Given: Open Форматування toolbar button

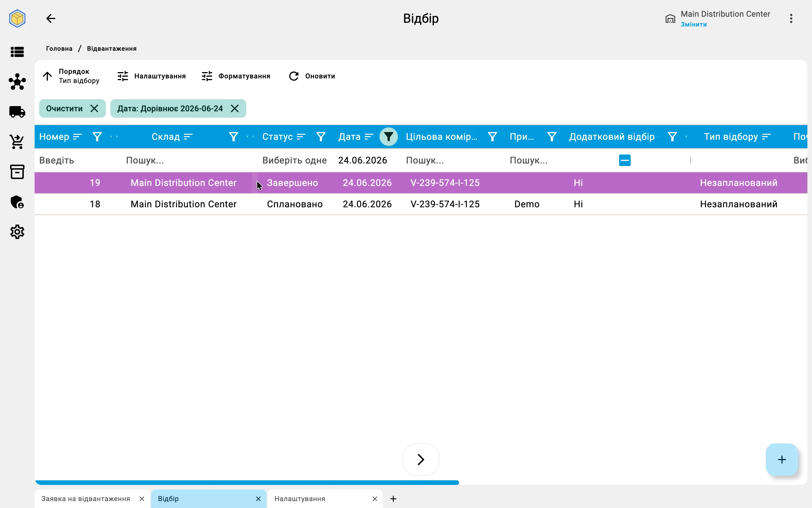Looking at the screenshot, I should (236, 76).
